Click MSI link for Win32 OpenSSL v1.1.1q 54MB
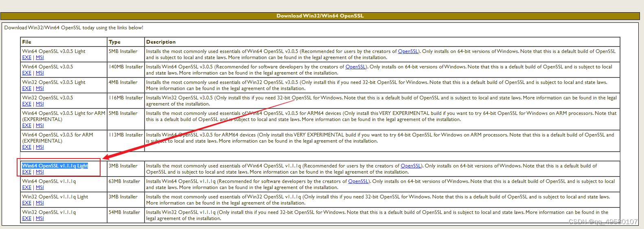This screenshot has height=229, width=644. 39,218
